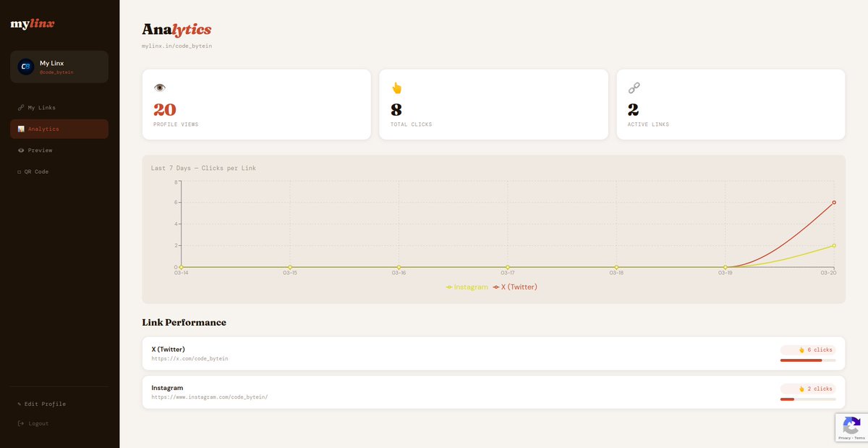Click the Link Performance heading
Screen dimensions: 868x448
[x=184, y=322]
